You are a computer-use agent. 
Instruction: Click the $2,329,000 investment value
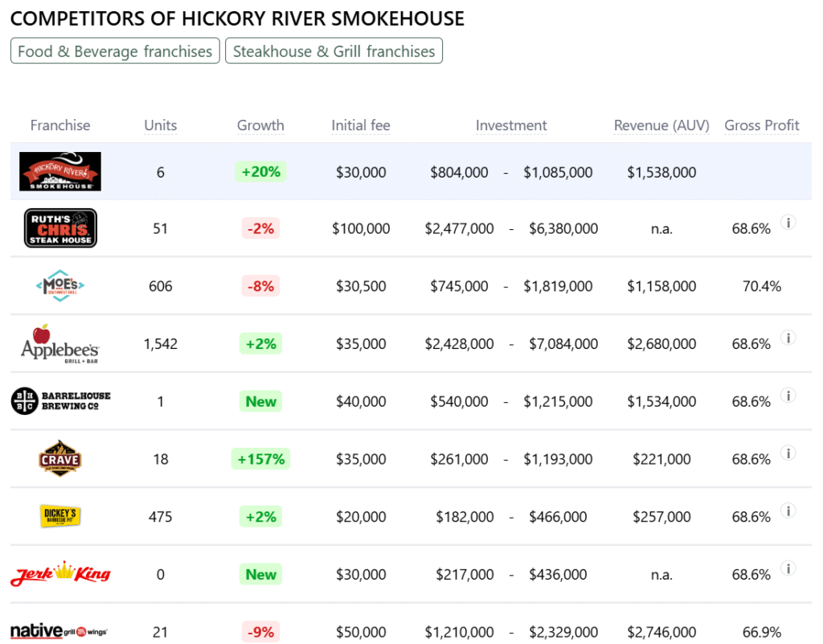pyautogui.click(x=563, y=632)
